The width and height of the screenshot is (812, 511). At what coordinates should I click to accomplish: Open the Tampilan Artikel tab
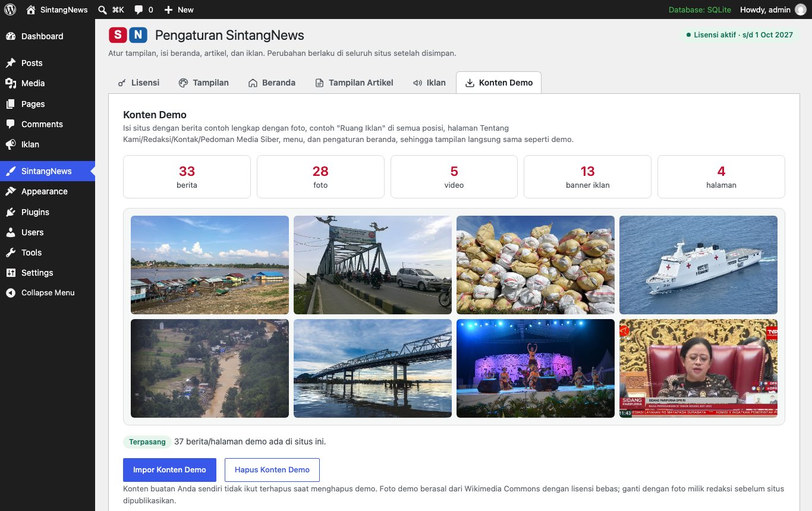click(354, 83)
